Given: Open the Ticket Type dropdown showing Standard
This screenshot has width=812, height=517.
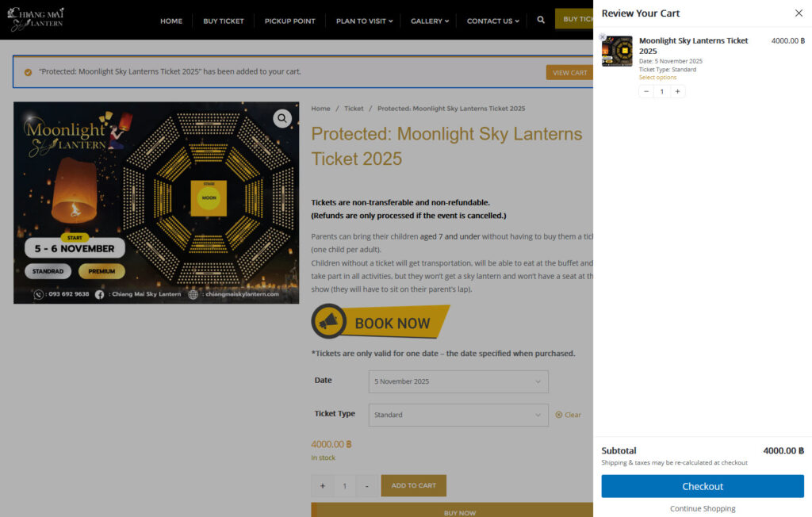Looking at the screenshot, I should pyautogui.click(x=458, y=415).
